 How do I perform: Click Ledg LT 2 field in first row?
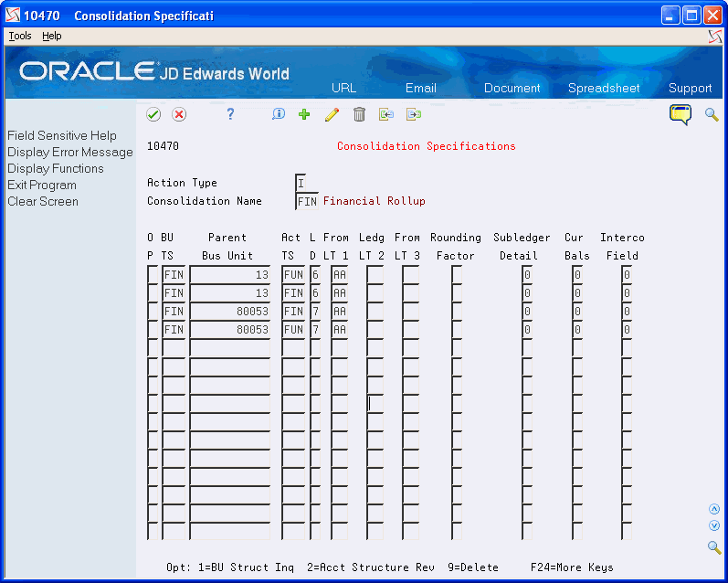375,274
